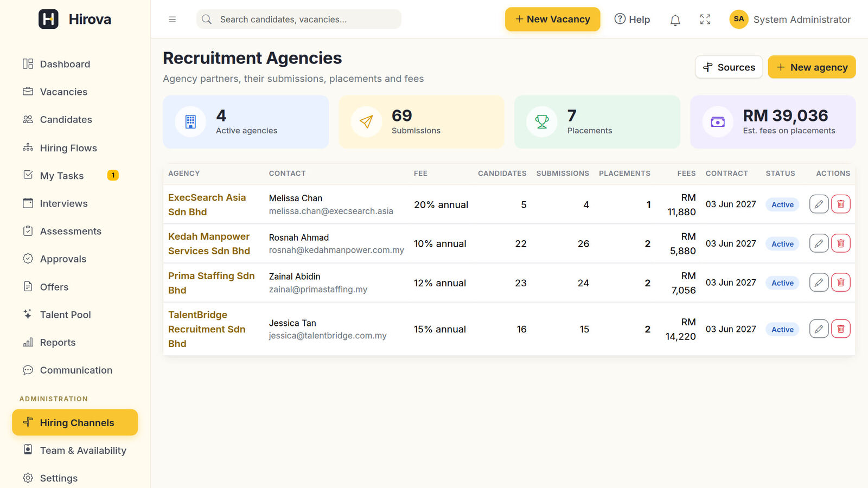Open the TalentBridge Recruitment Sdn Bhd link
This screenshot has width=868, height=488.
coord(207,329)
